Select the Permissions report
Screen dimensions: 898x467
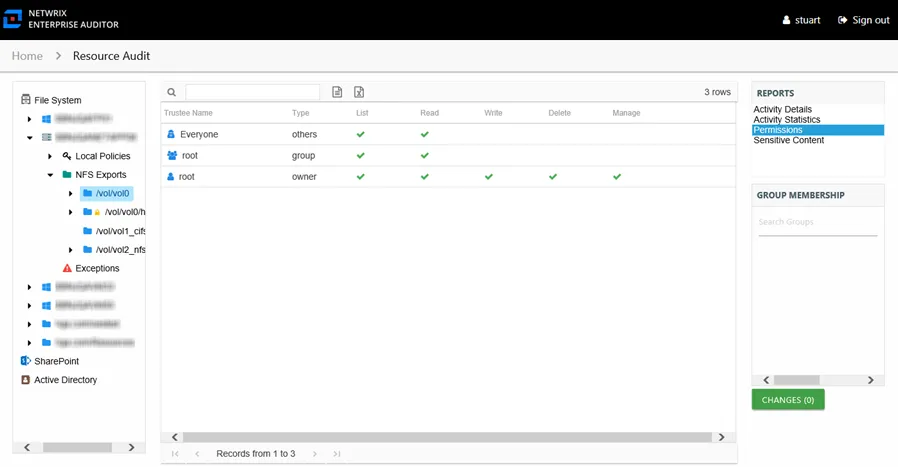tap(818, 130)
